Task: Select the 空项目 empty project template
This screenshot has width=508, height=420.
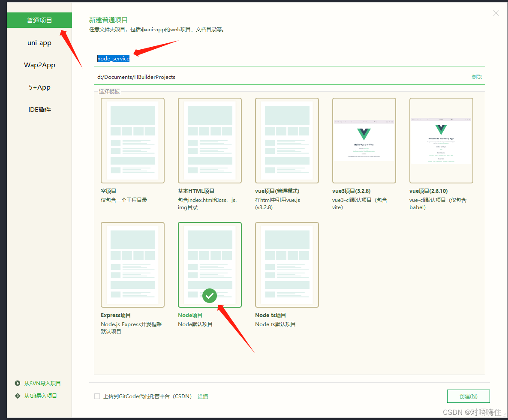Action: (x=132, y=141)
